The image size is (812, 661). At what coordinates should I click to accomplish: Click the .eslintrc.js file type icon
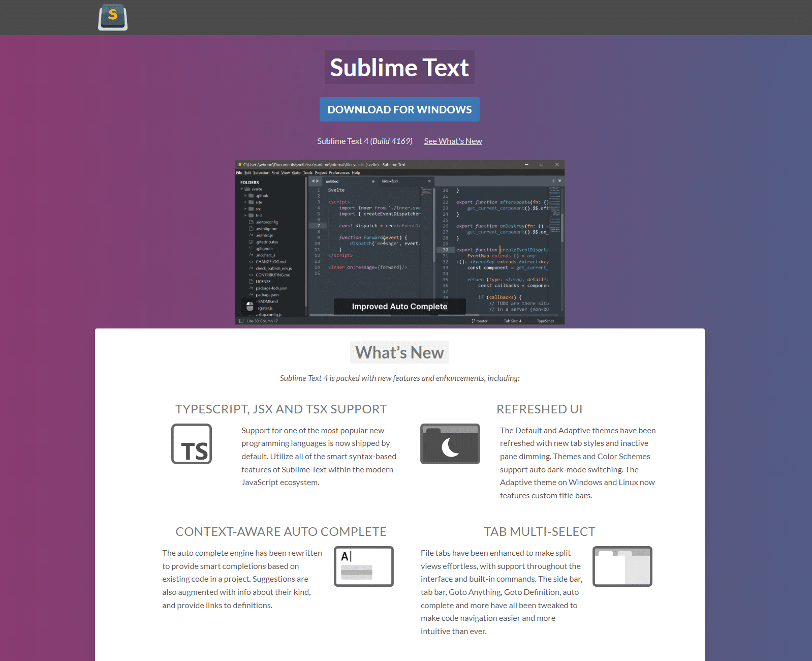tap(251, 235)
